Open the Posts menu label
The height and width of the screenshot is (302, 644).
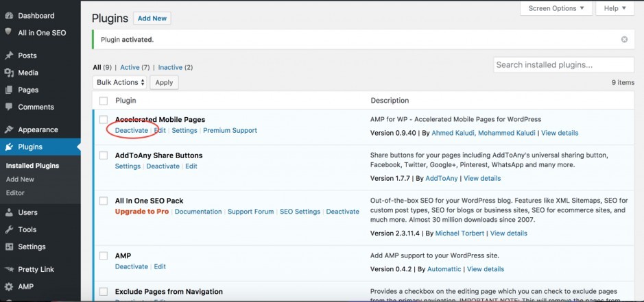point(27,55)
